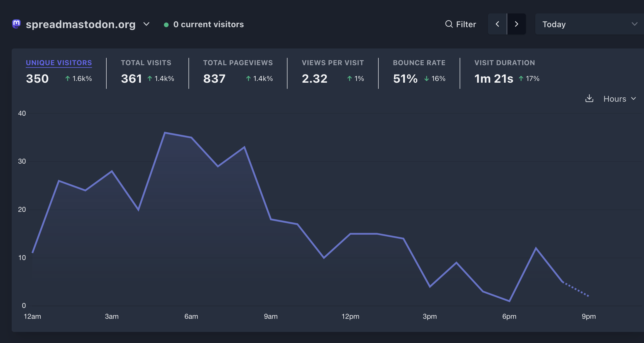Click the 361 total visits value
644x343 pixels.
coord(131,79)
